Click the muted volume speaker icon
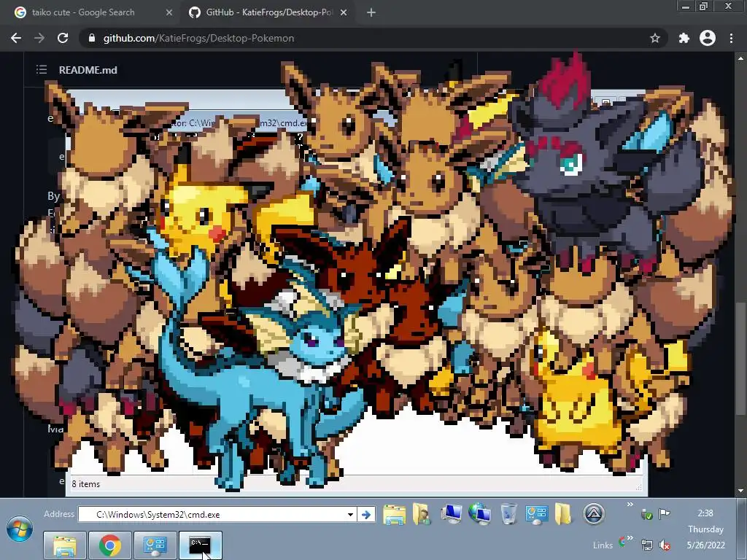The height and width of the screenshot is (560, 747). tap(665, 545)
